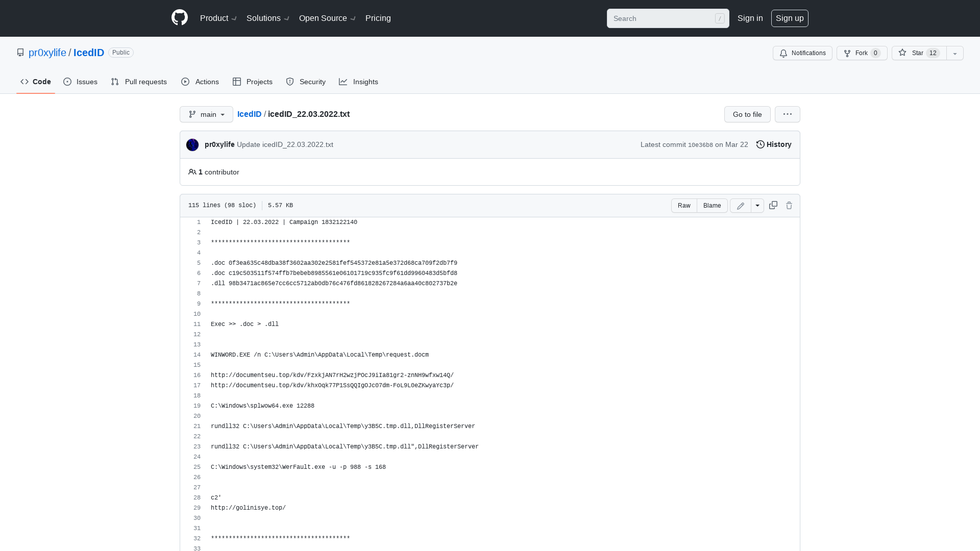The image size is (980, 551).
Task: Click the Notifications bell button
Action: pyautogui.click(x=802, y=53)
